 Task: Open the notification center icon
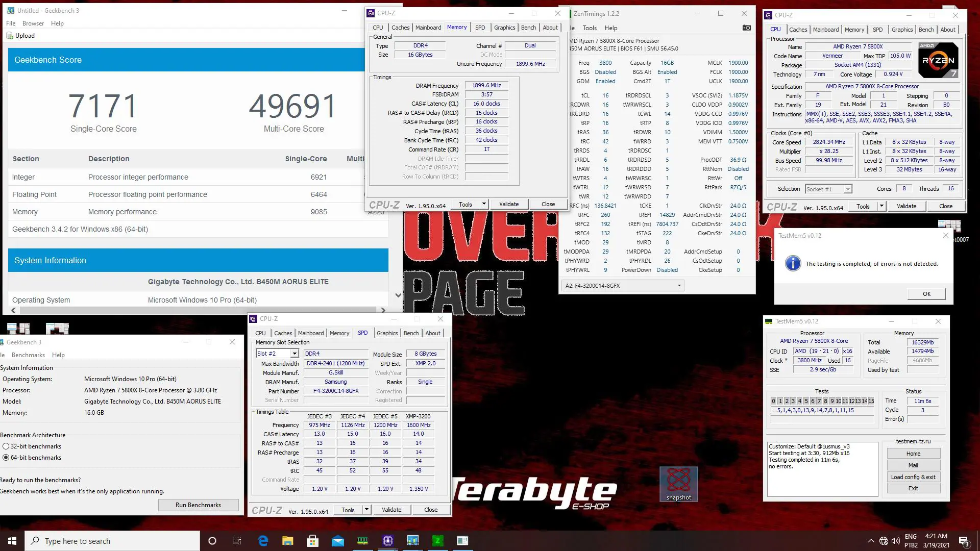[x=964, y=541]
